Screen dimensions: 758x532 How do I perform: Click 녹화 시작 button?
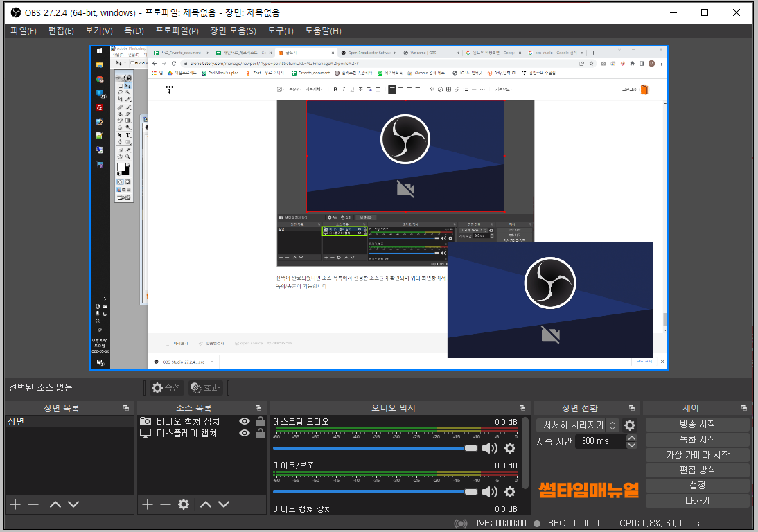pyautogui.click(x=697, y=440)
